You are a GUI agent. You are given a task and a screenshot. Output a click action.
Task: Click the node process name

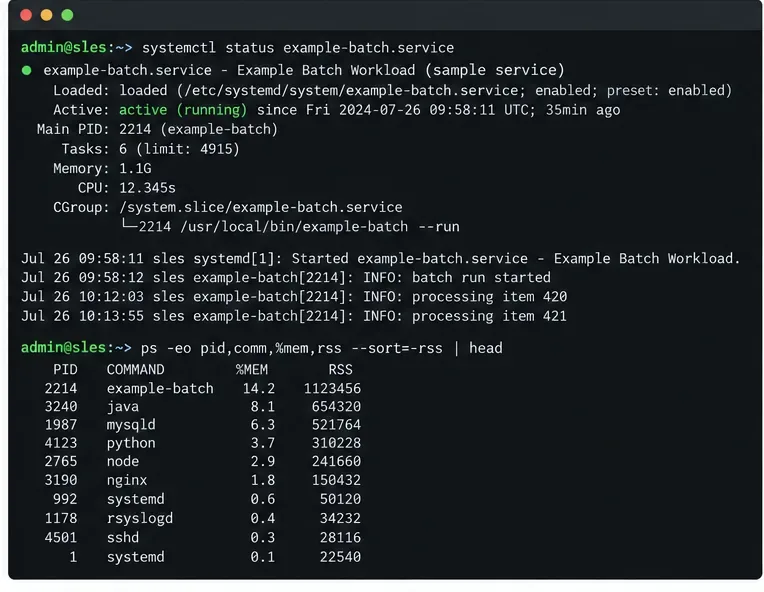tap(123, 461)
